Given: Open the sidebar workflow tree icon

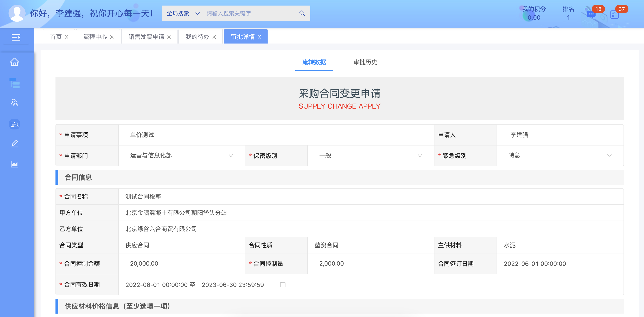Looking at the screenshot, I should (15, 83).
